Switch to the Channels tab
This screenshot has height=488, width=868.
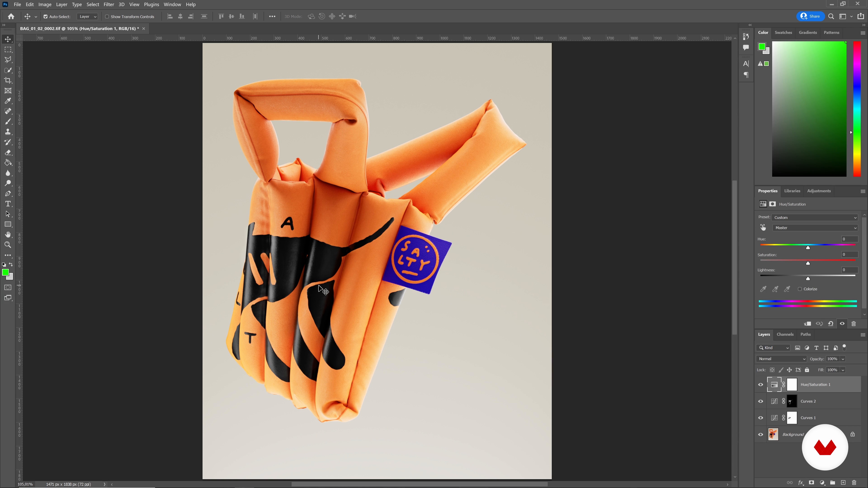pyautogui.click(x=785, y=334)
